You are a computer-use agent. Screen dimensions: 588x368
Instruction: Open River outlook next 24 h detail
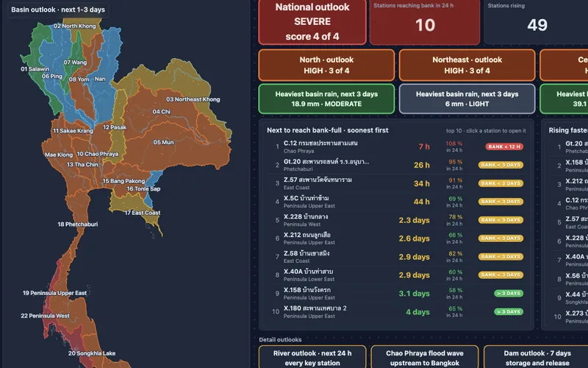[312, 358]
